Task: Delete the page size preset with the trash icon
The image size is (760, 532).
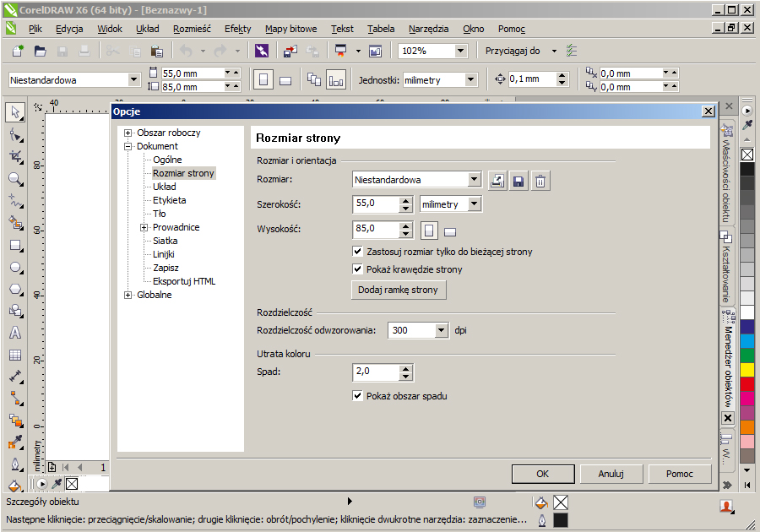Action: point(540,182)
